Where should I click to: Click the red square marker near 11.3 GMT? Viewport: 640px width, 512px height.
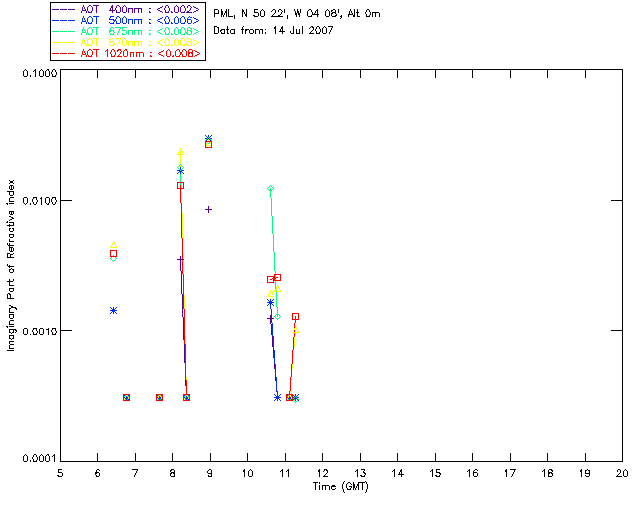click(296, 317)
